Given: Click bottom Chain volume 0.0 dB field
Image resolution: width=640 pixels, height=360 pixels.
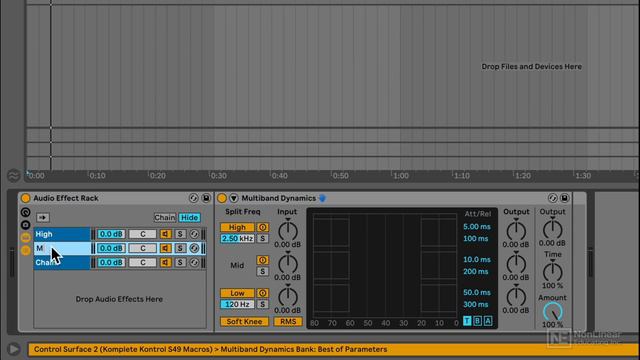Looking at the screenshot, I should pyautogui.click(x=111, y=262).
